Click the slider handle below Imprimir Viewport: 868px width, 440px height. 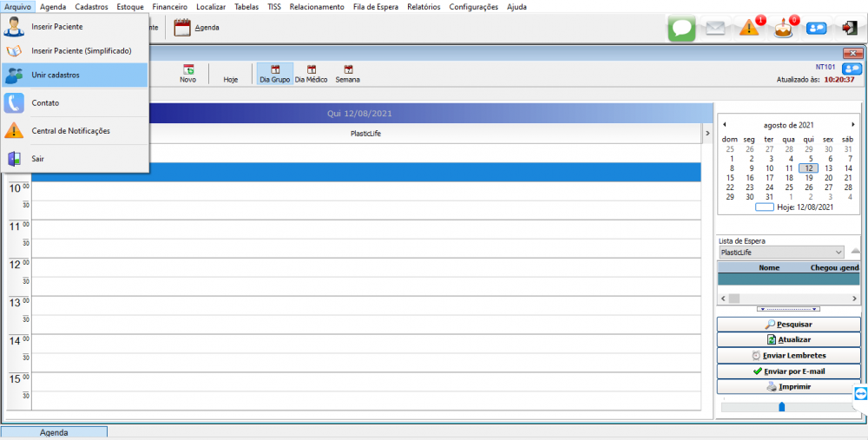781,406
